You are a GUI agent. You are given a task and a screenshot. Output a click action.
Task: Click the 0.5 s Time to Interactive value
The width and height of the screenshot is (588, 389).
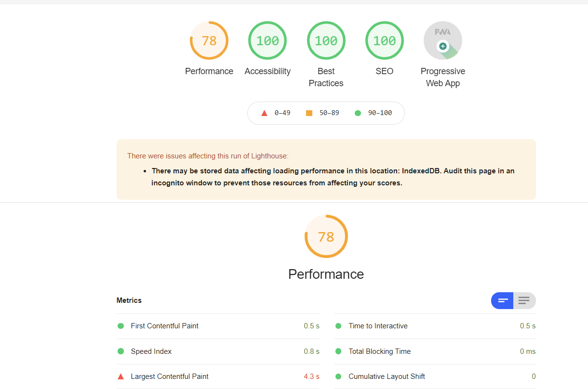[528, 326]
